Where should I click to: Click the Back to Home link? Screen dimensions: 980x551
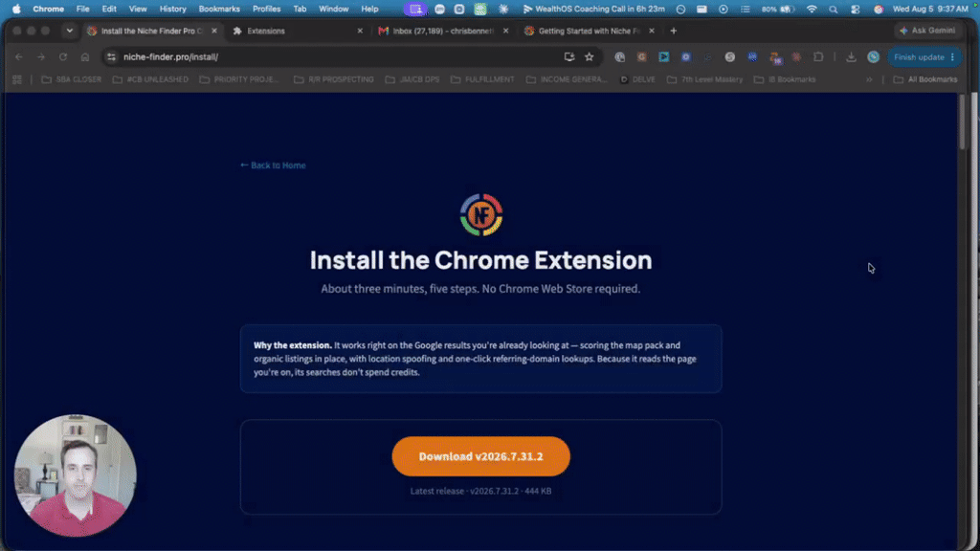point(273,165)
